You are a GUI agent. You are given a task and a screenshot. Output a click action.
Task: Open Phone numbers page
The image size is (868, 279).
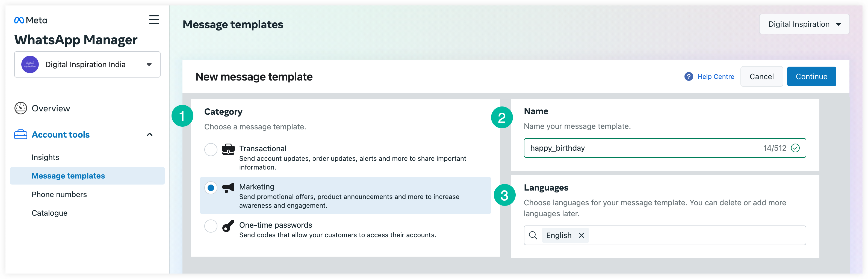point(59,194)
